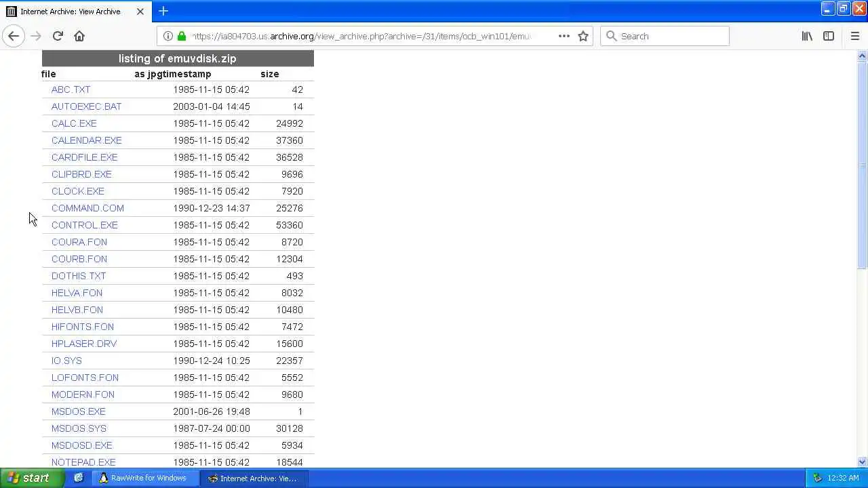Click the 'size' column header
This screenshot has height=488, width=868.
(x=269, y=74)
